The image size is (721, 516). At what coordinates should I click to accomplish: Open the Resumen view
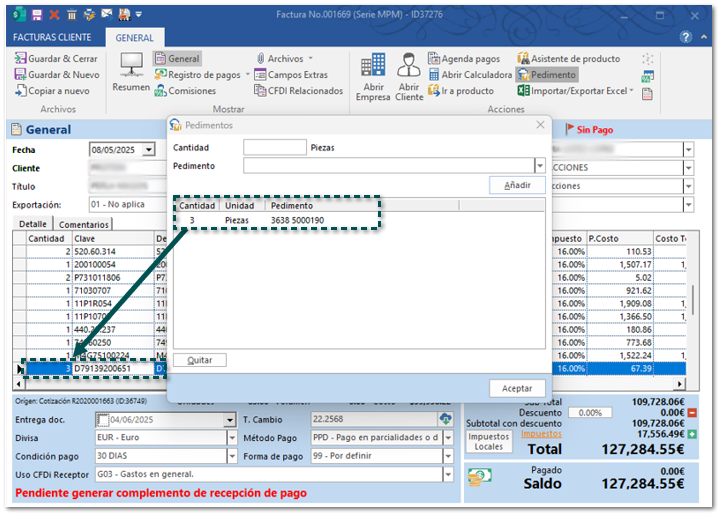(x=131, y=72)
